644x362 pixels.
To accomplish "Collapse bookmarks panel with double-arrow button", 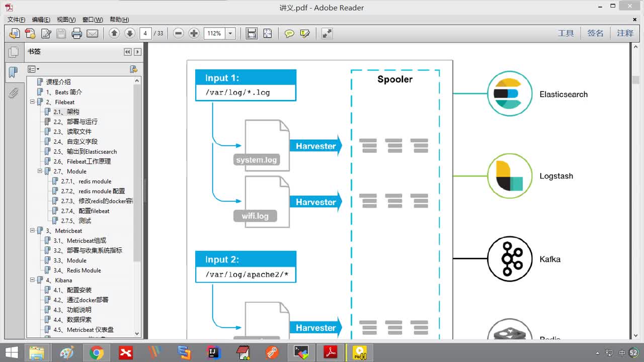I will [x=128, y=52].
